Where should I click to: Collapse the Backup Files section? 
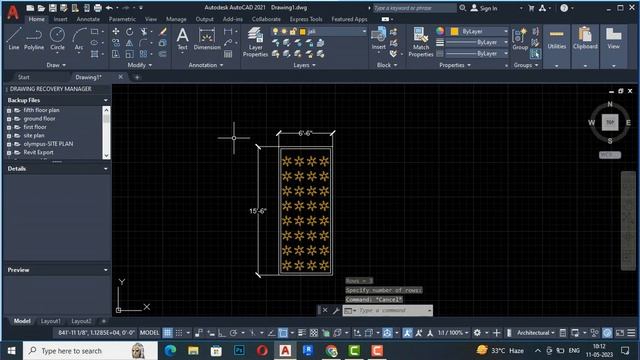point(106,100)
